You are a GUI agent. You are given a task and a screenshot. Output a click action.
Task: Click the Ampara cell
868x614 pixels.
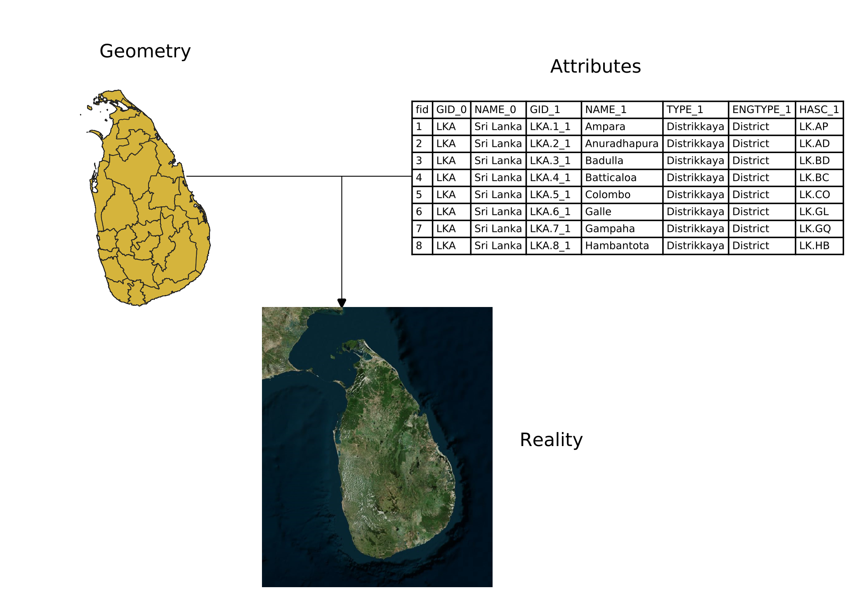(x=622, y=127)
